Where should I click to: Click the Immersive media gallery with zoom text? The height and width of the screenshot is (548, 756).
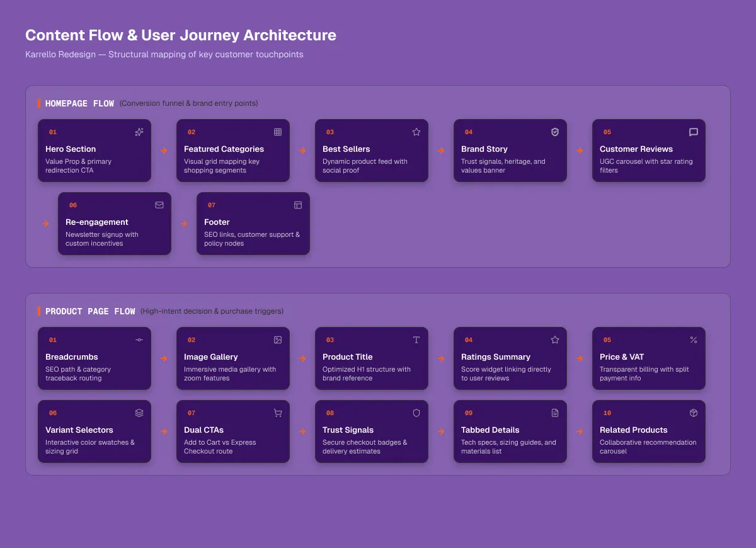tap(230, 374)
